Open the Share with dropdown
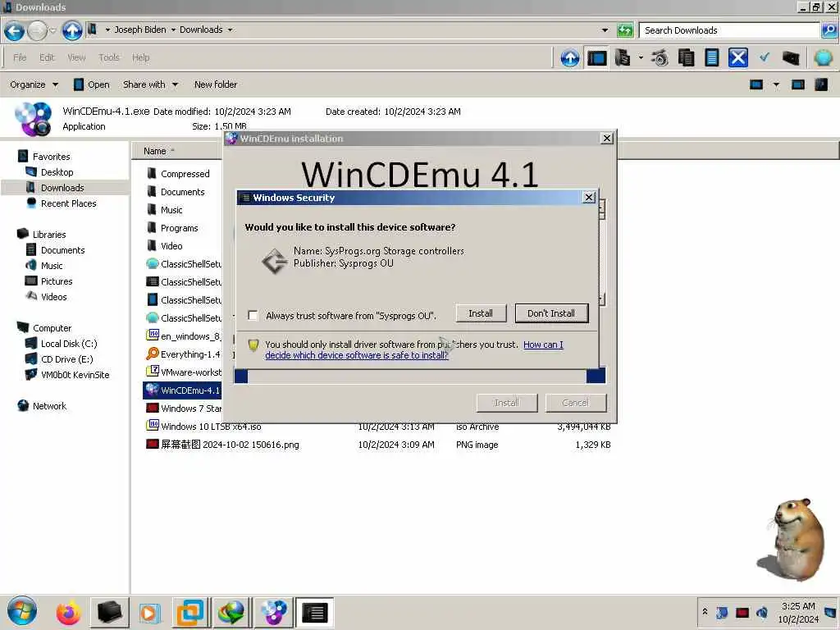 150,84
